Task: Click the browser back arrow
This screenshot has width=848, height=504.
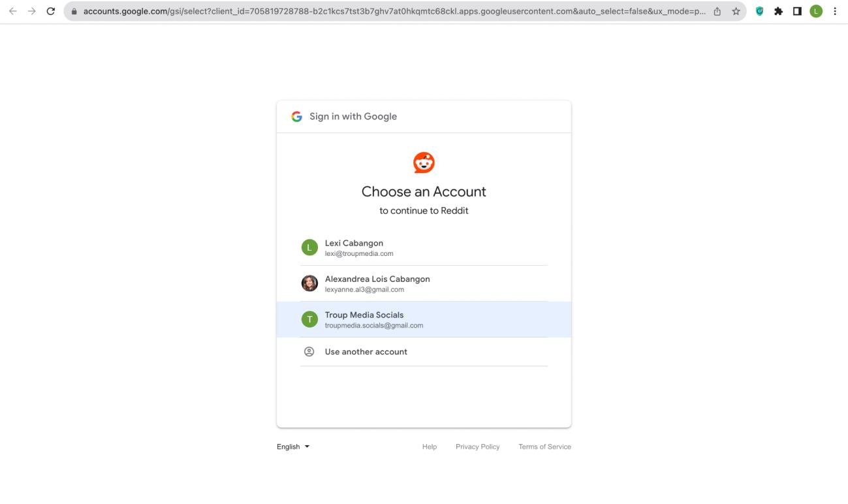Action: pos(12,11)
